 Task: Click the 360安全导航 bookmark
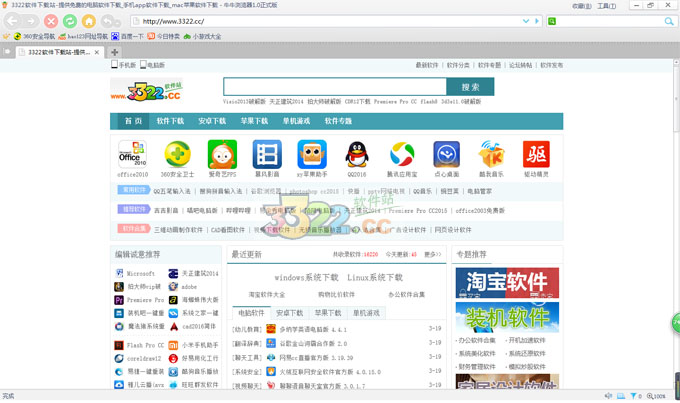click(34, 36)
